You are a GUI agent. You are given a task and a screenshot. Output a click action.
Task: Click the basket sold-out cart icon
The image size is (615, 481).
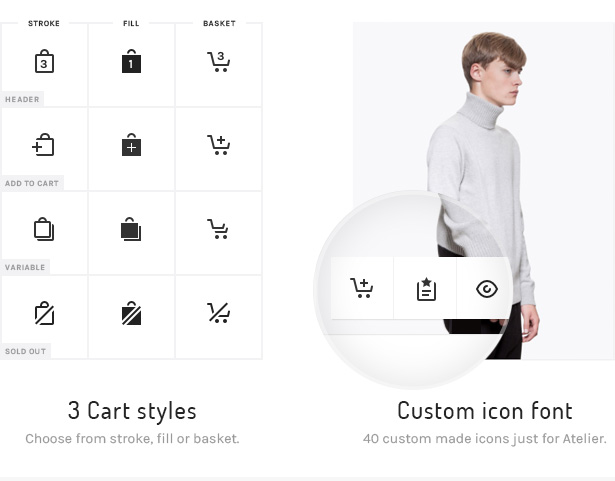tap(219, 313)
